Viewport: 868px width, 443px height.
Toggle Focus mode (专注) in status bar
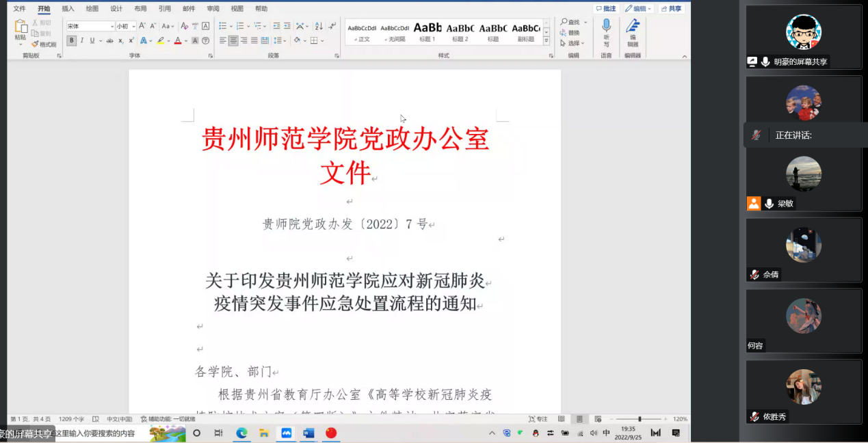(x=538, y=419)
